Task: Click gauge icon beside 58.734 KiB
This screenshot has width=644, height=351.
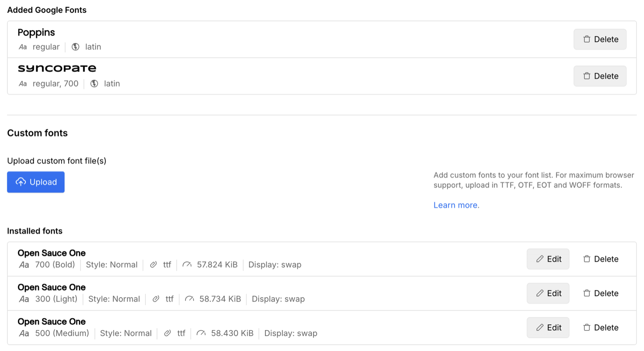Action: coord(190,299)
